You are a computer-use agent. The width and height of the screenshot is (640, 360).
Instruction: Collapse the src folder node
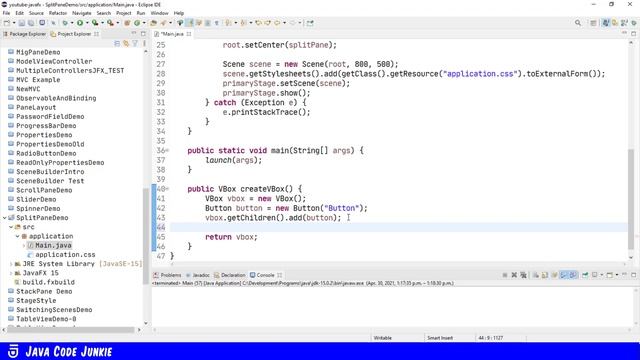[x=11, y=227]
